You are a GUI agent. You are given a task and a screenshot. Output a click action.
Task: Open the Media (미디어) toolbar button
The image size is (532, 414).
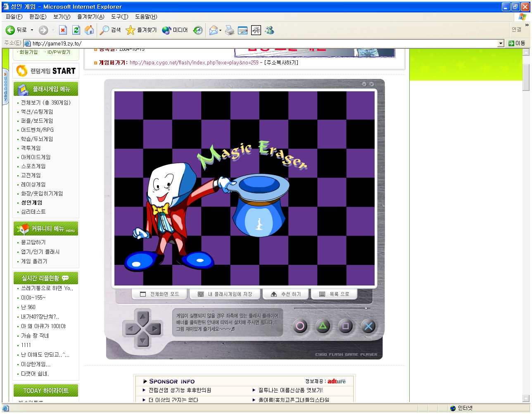(175, 30)
